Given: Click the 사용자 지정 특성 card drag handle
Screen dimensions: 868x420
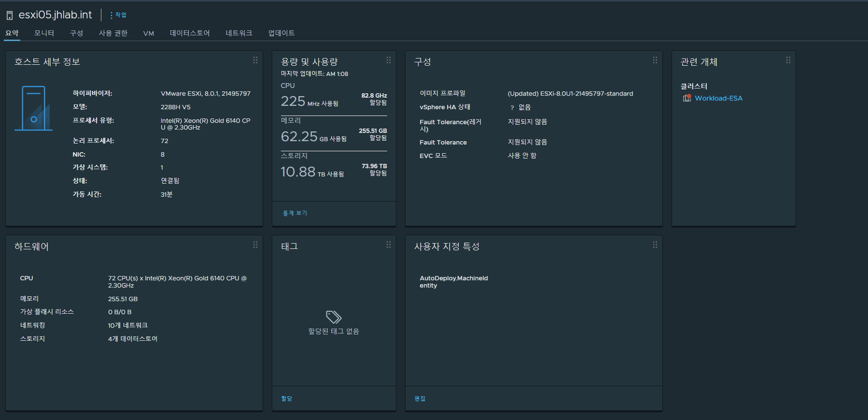Looking at the screenshot, I should pos(655,245).
